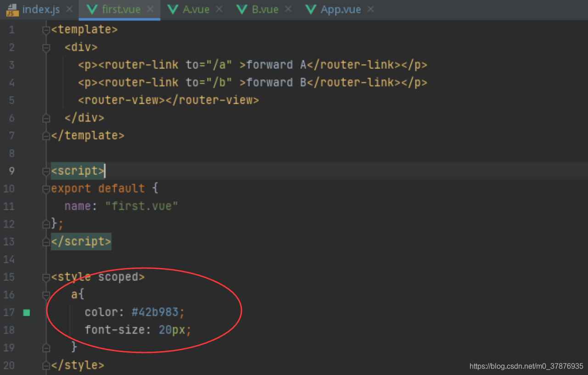588x375 pixels.
Task: Click the hex value #42b983
Action: coord(155,313)
